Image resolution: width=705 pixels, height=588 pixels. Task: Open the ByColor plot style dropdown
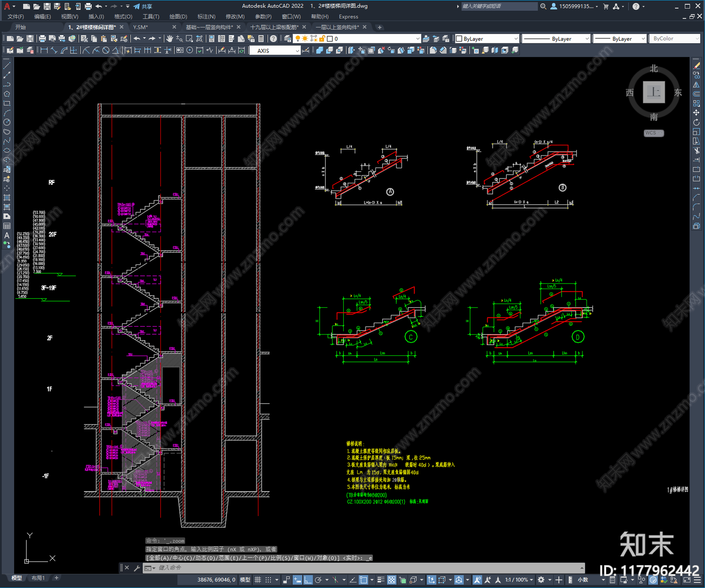[675, 39]
